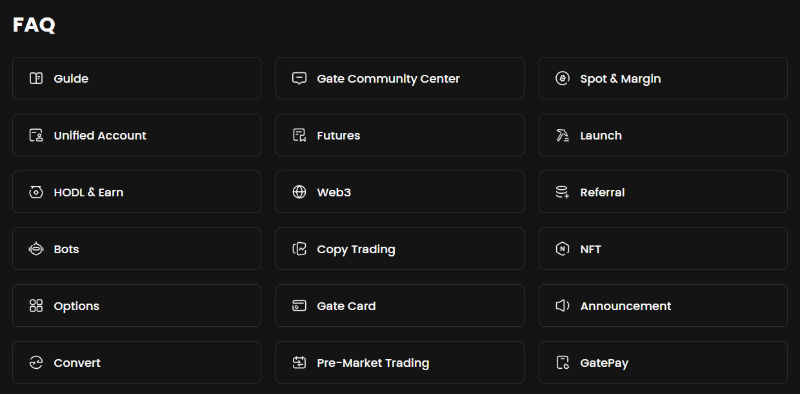The width and height of the screenshot is (800, 394).
Task: Click the FAQ heading
Action: pos(34,25)
